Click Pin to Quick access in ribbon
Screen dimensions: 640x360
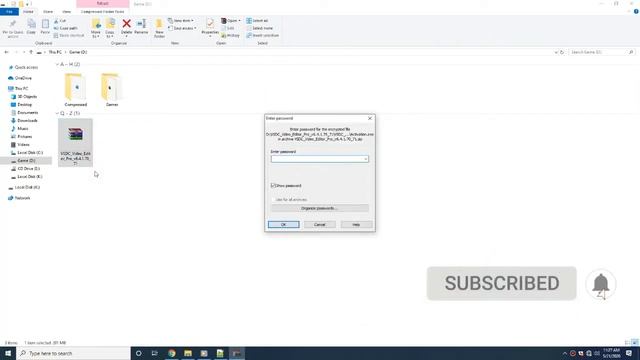(13, 28)
